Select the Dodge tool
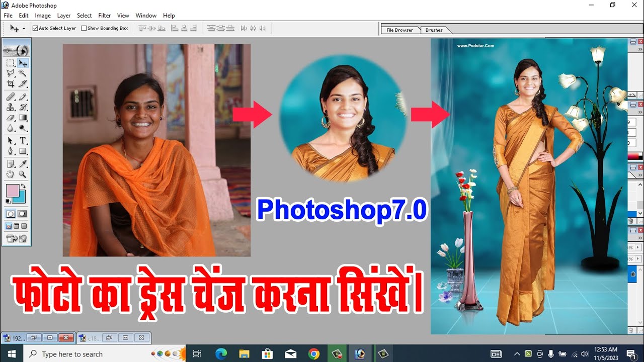The height and width of the screenshot is (362, 644). click(x=23, y=128)
